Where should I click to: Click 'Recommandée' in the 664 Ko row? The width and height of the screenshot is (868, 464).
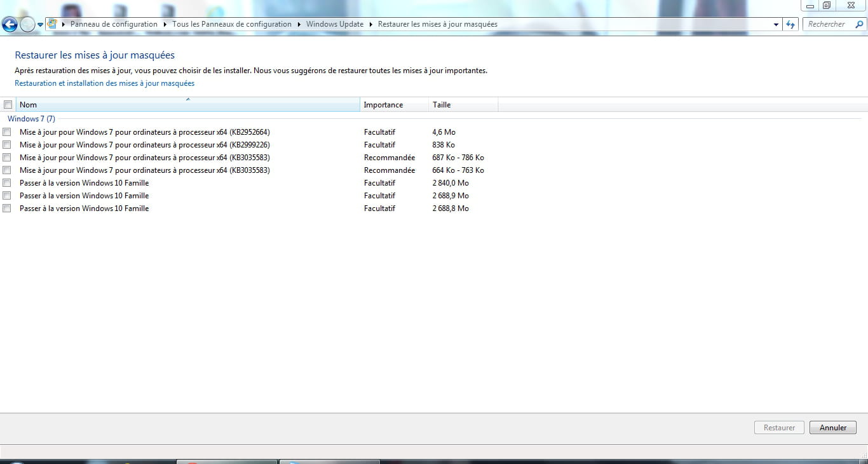390,170
